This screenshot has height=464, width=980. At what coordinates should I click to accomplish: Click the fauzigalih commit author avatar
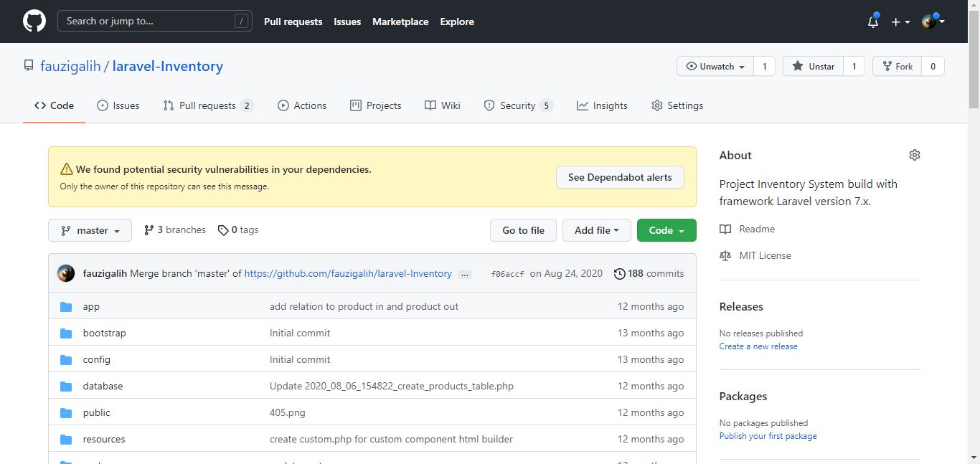pos(66,273)
